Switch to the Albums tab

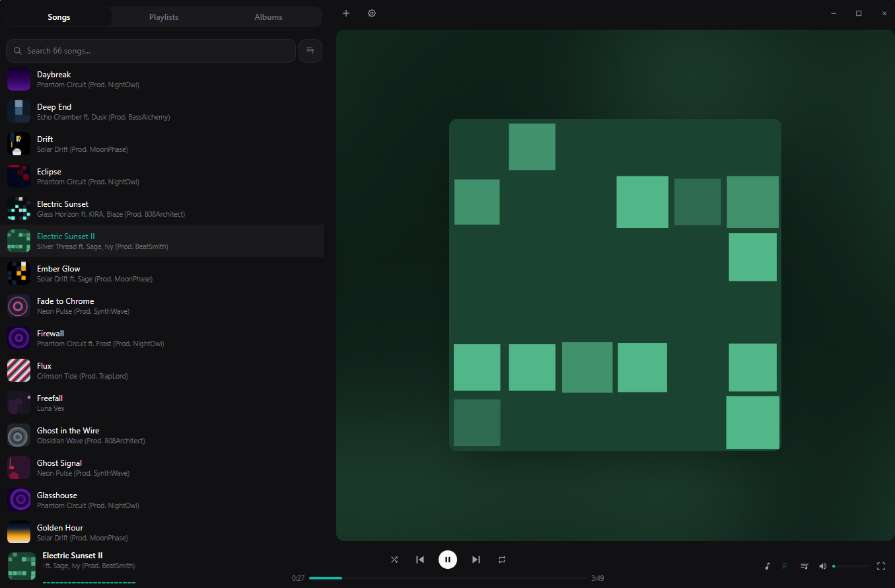coord(268,17)
